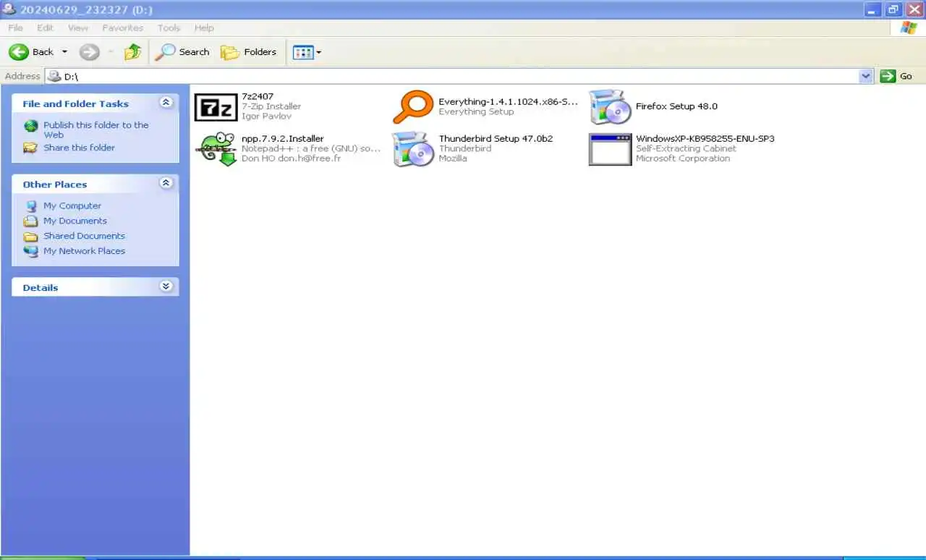
Task: Open the Views dropdown button
Action: click(307, 52)
